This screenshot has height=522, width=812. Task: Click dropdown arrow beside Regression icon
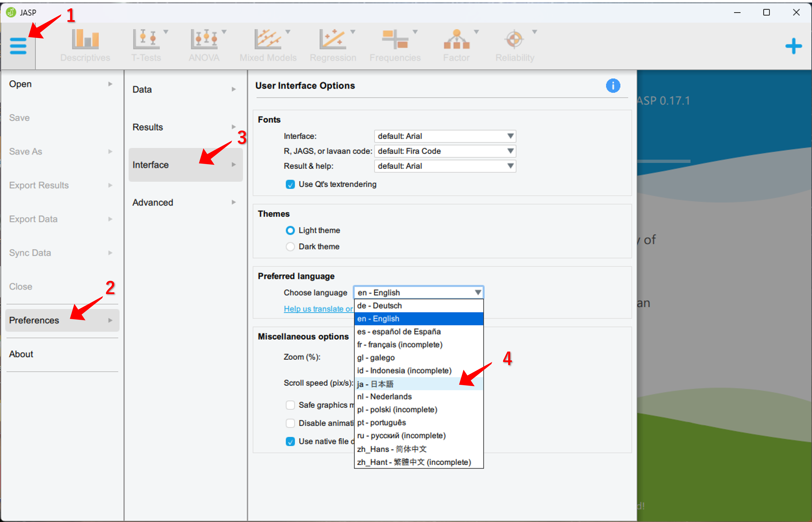[x=353, y=32]
